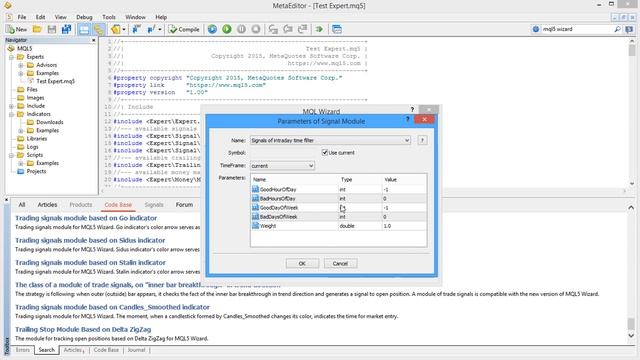Select the All results tab
The image size is (640, 360).
click(x=22, y=205)
